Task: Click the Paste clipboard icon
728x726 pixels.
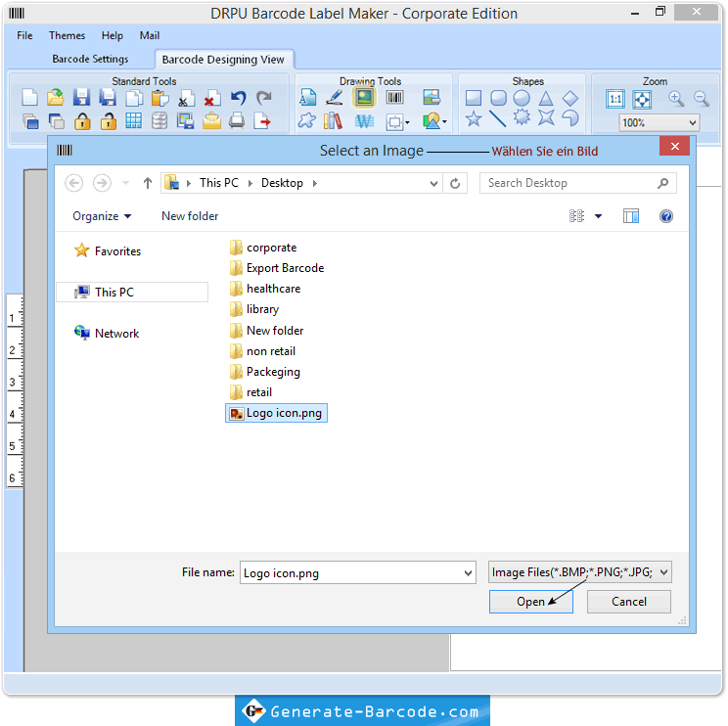Action: click(x=160, y=98)
